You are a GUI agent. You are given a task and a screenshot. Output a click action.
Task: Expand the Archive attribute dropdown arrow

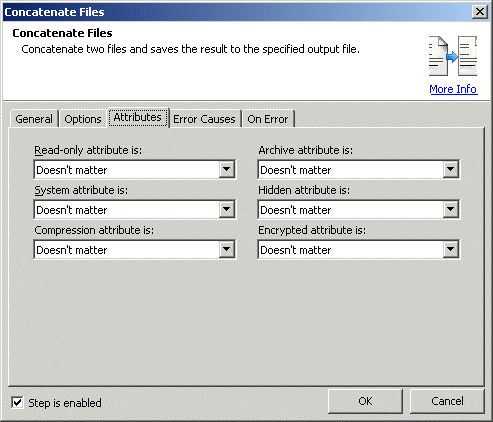pyautogui.click(x=450, y=169)
